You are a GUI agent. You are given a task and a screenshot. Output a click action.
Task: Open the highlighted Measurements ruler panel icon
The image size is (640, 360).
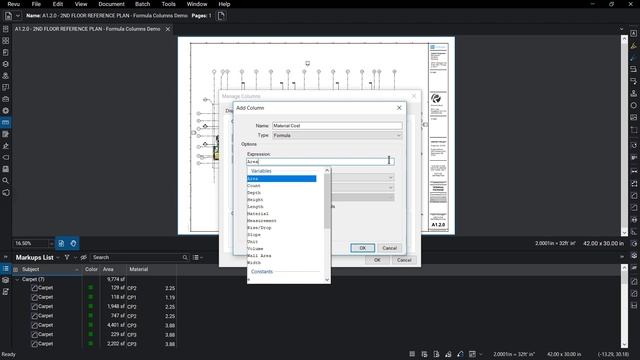pos(6,122)
